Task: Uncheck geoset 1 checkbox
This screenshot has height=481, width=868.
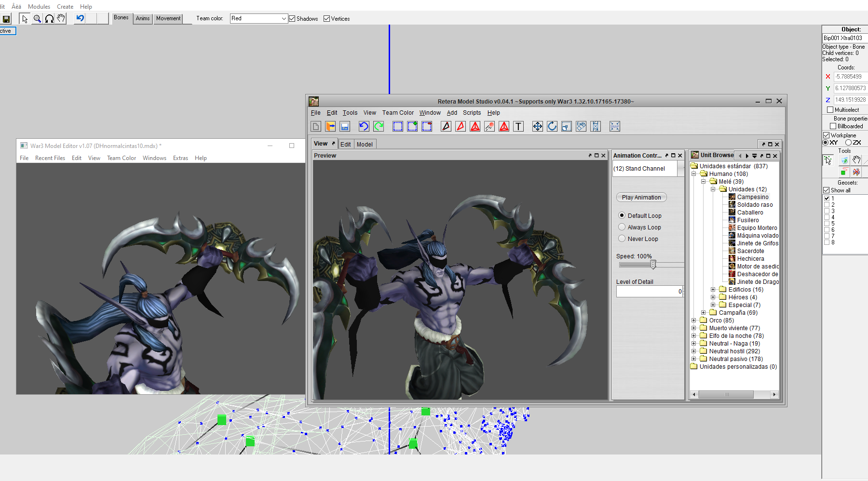Action: (x=827, y=199)
